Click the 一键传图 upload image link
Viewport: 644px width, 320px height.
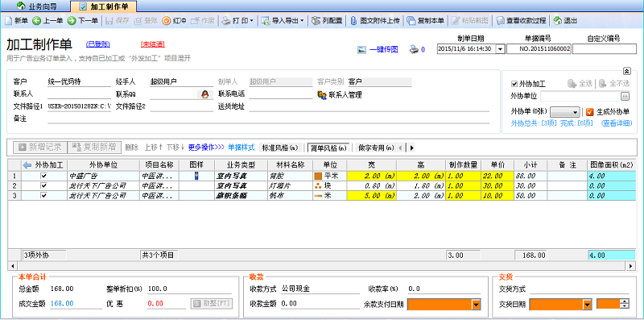[x=378, y=50]
